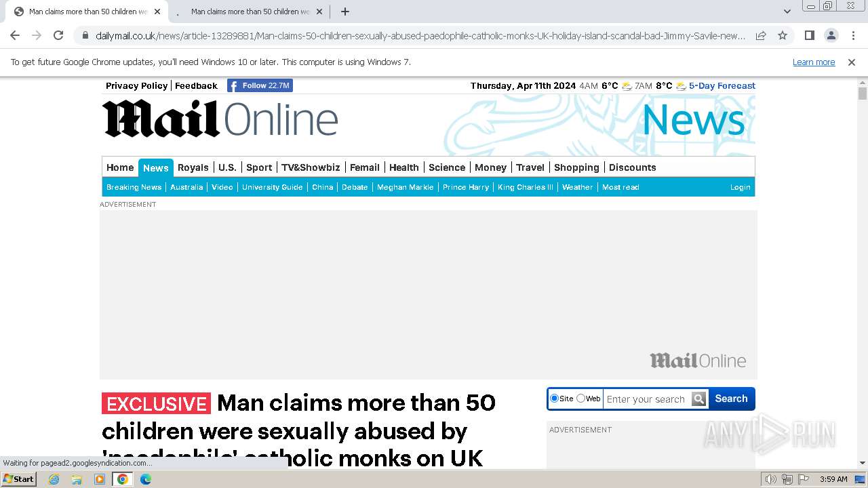Click the Feedback link
Image resolution: width=868 pixels, height=488 pixels.
click(196, 85)
